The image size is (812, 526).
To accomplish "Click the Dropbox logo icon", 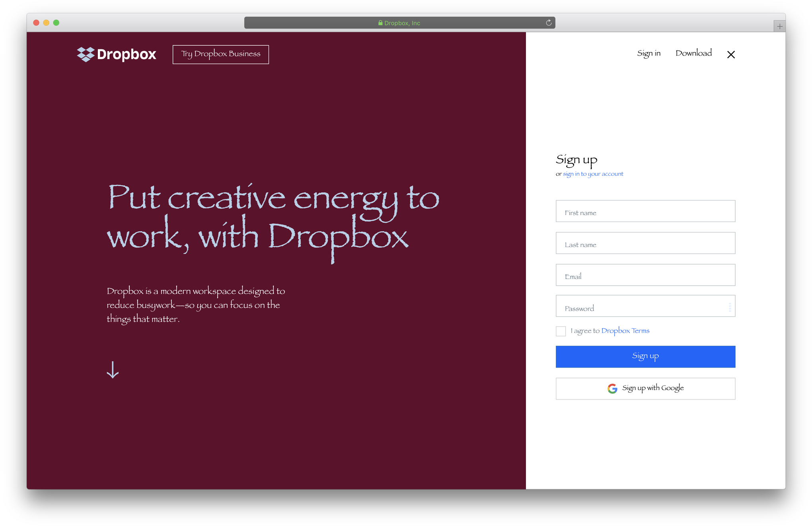I will [86, 54].
